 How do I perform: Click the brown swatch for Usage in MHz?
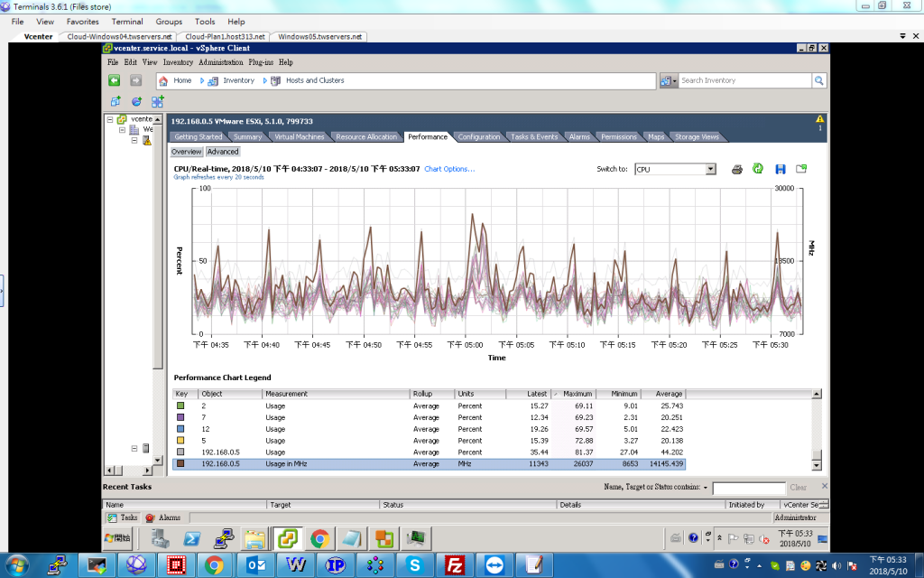tap(180, 463)
